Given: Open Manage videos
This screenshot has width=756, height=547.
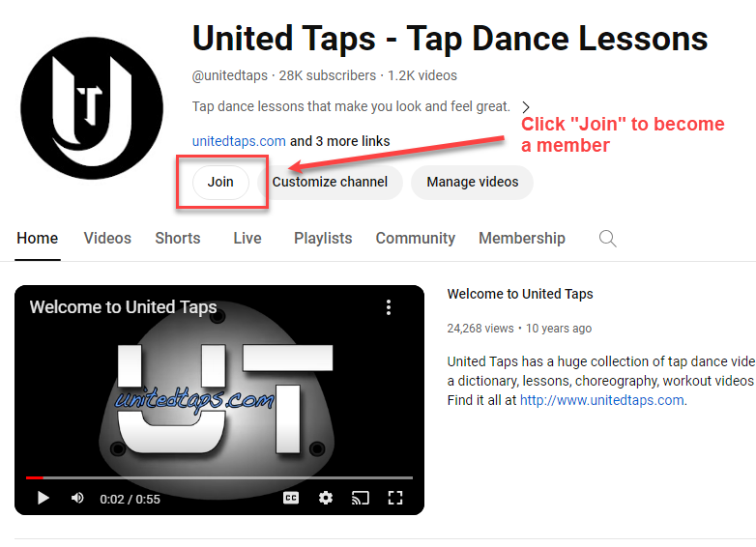Looking at the screenshot, I should click(x=472, y=183).
